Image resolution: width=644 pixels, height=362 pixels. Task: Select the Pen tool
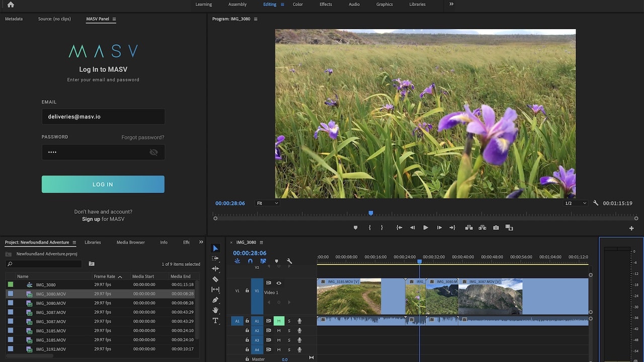pos(215,300)
